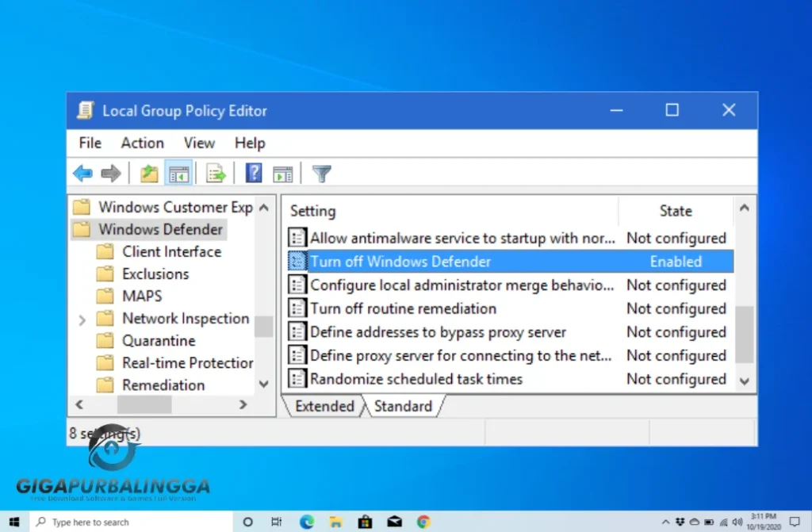812x532 pixels.
Task: Open the Filter icon in the toolbar
Action: (320, 173)
